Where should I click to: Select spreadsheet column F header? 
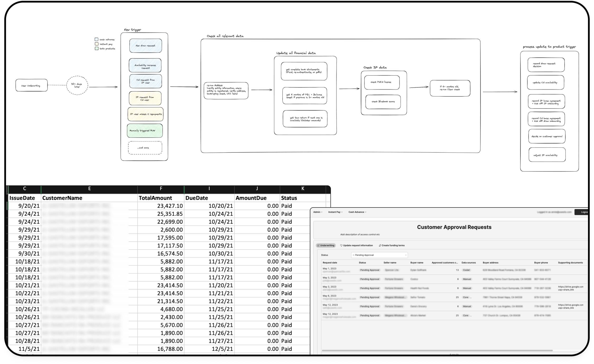click(161, 189)
